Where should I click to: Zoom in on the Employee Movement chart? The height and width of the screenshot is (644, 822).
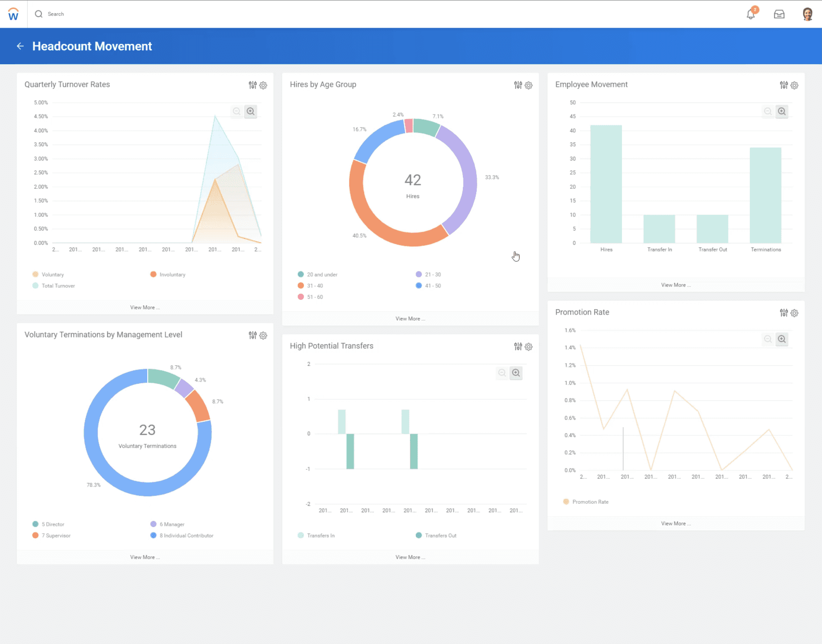click(781, 111)
